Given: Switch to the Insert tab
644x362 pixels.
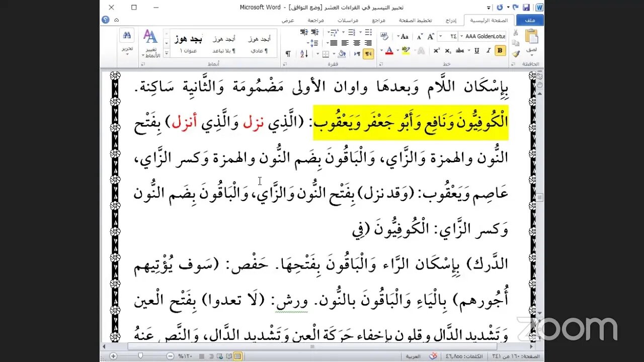Looking at the screenshot, I should pos(451,20).
